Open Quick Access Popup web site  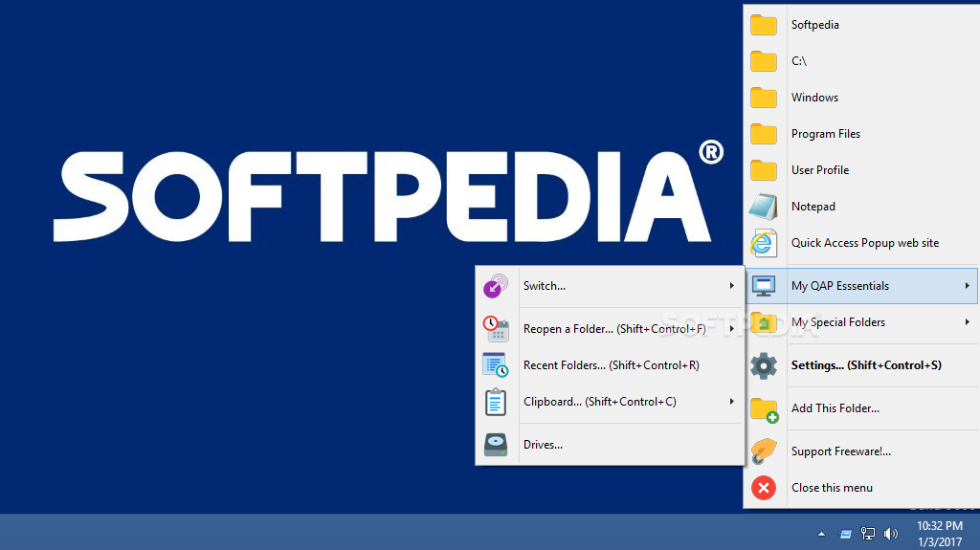click(861, 243)
